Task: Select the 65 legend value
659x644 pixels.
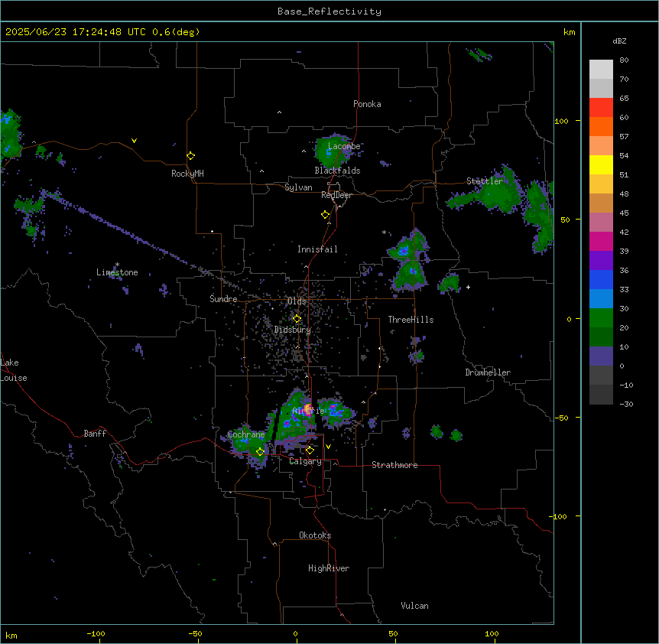Action: pyautogui.click(x=624, y=99)
